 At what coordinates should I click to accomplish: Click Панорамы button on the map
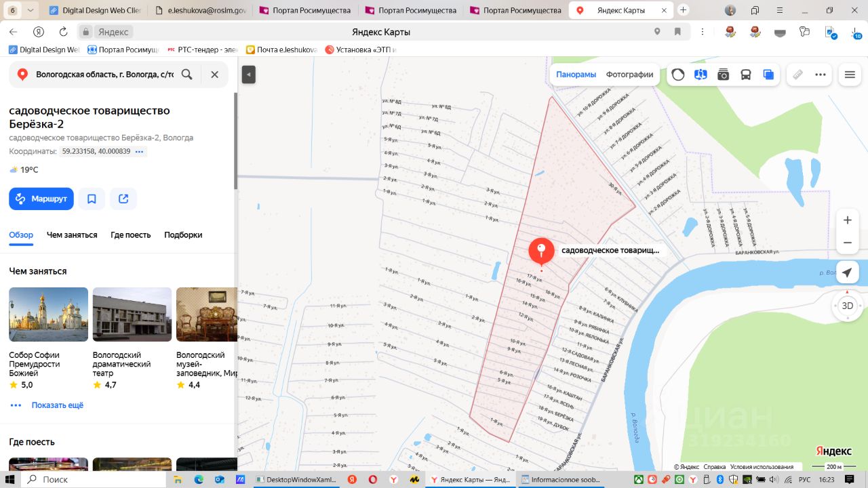pyautogui.click(x=576, y=75)
